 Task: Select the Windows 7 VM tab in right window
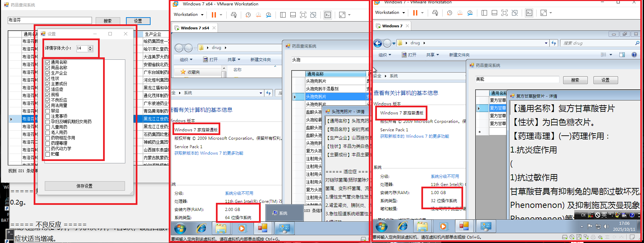tap(392, 26)
